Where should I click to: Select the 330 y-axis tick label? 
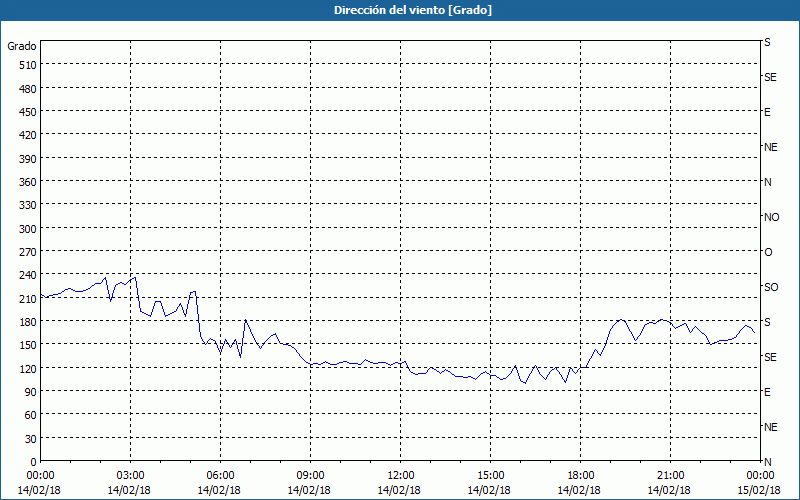pyautogui.click(x=29, y=205)
